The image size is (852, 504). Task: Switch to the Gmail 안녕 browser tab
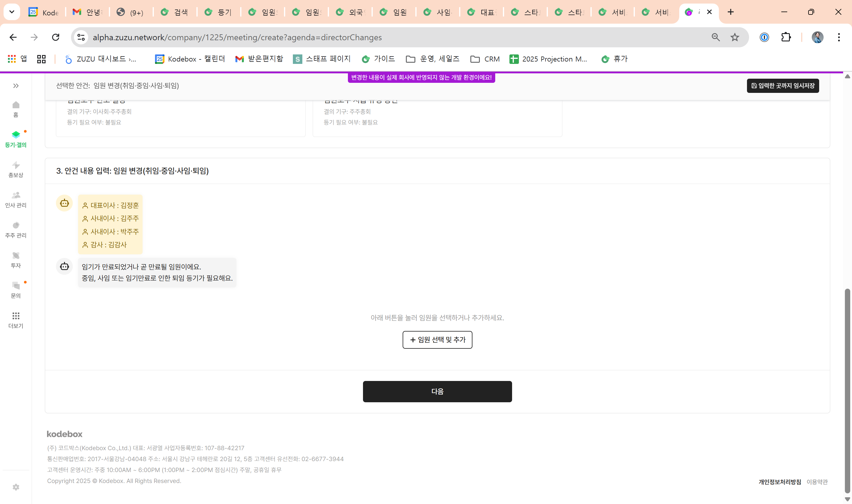tap(88, 12)
